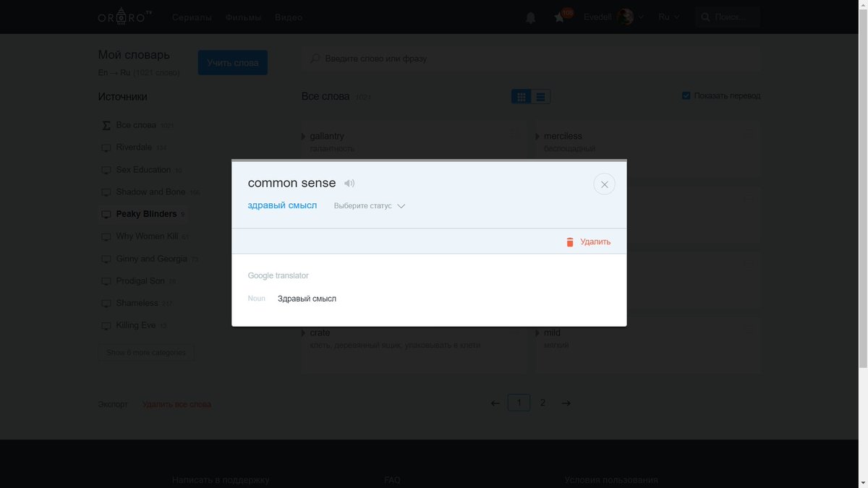Switch to list view of words

(541, 96)
